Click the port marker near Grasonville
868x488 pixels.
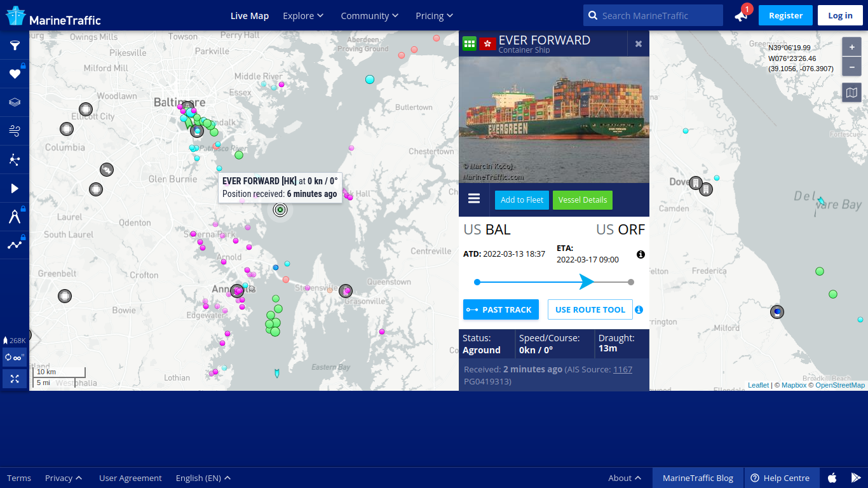(346, 291)
